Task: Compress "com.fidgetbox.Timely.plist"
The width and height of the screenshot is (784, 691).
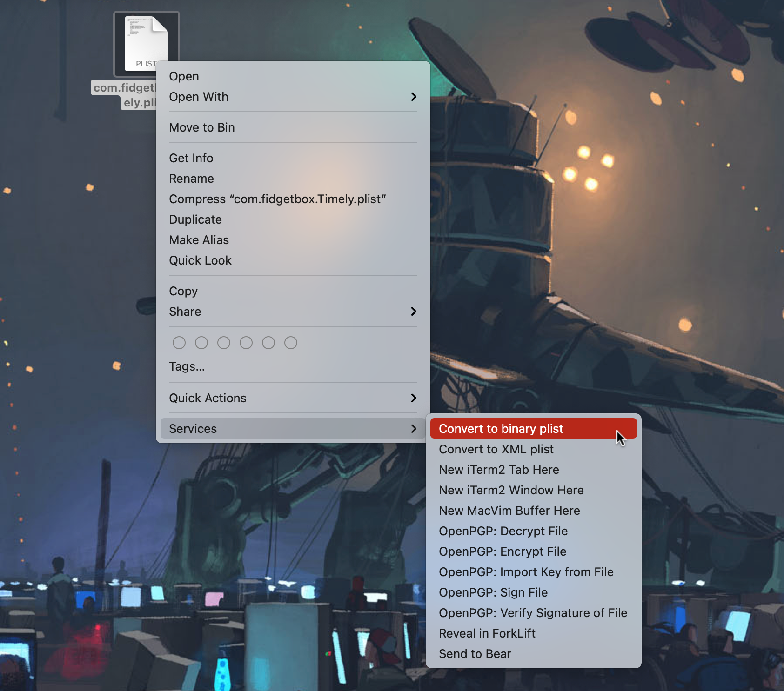Action: 277,199
